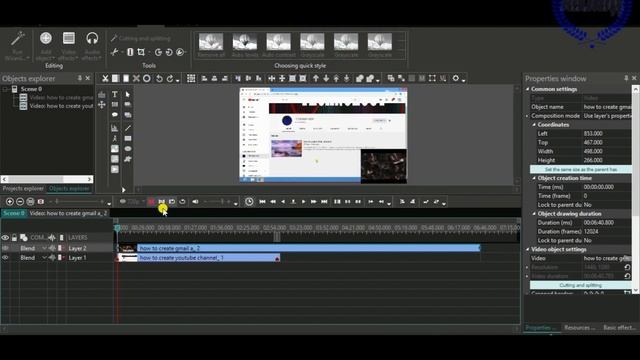Click Cutting and splitting button in Properties
Viewport: 640px width, 360px height.
[580, 285]
